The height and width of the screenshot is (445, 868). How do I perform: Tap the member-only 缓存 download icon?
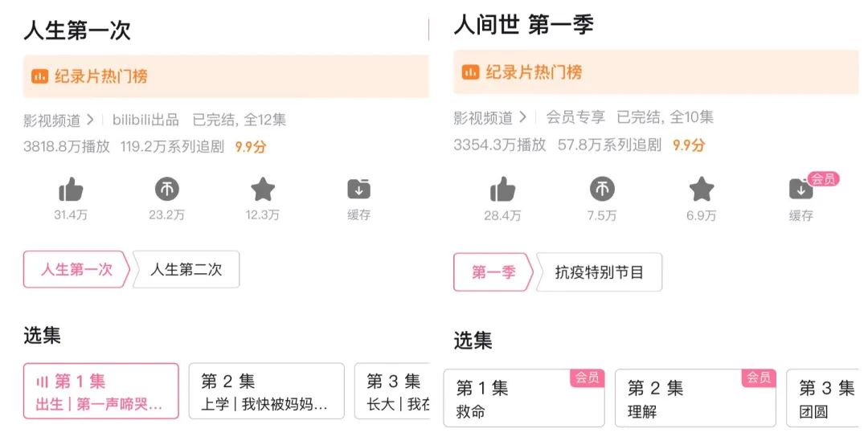point(800,190)
